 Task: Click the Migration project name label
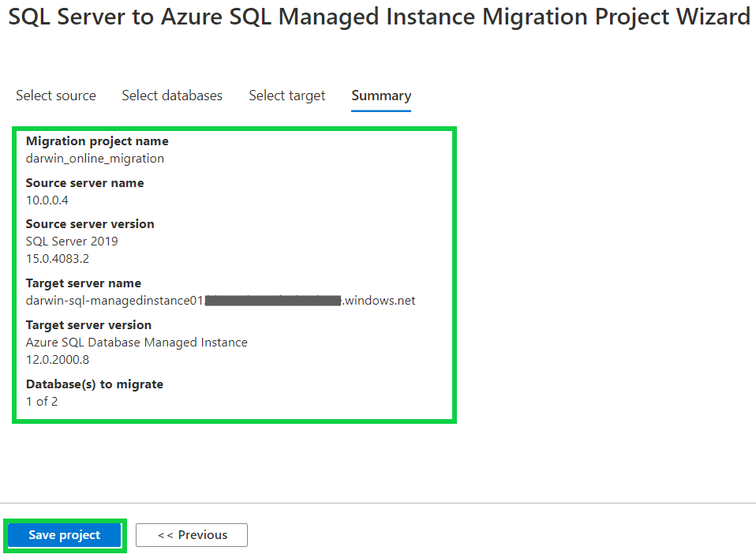coord(97,141)
